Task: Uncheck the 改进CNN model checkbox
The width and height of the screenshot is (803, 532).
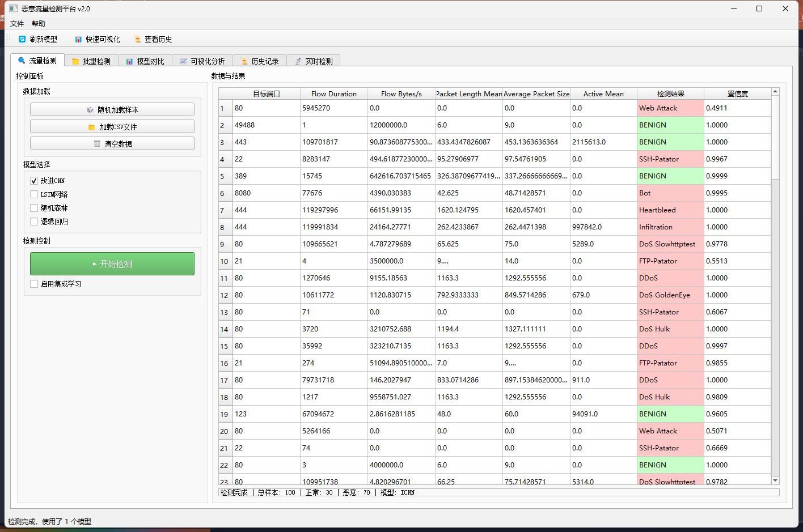Action: (34, 181)
